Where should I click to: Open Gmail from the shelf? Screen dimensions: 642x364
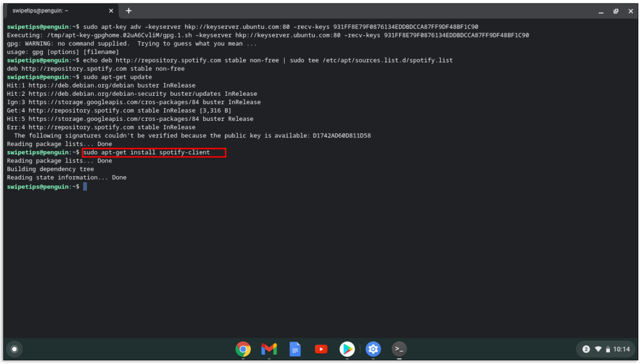click(269, 349)
